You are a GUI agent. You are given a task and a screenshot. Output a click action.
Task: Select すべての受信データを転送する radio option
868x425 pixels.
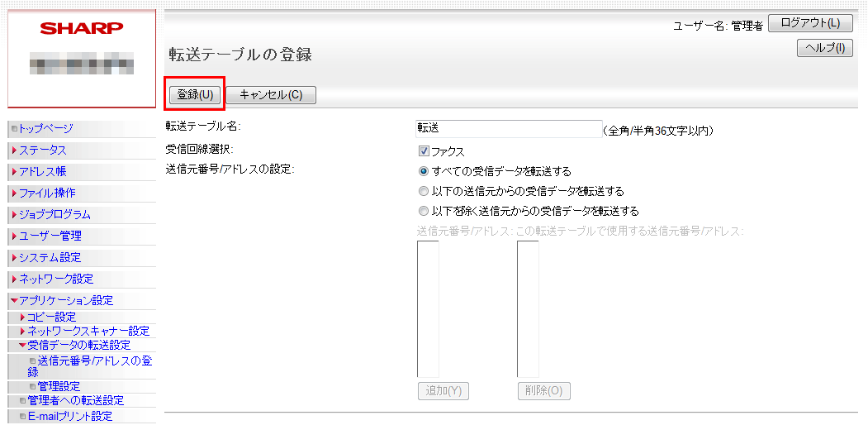point(424,171)
